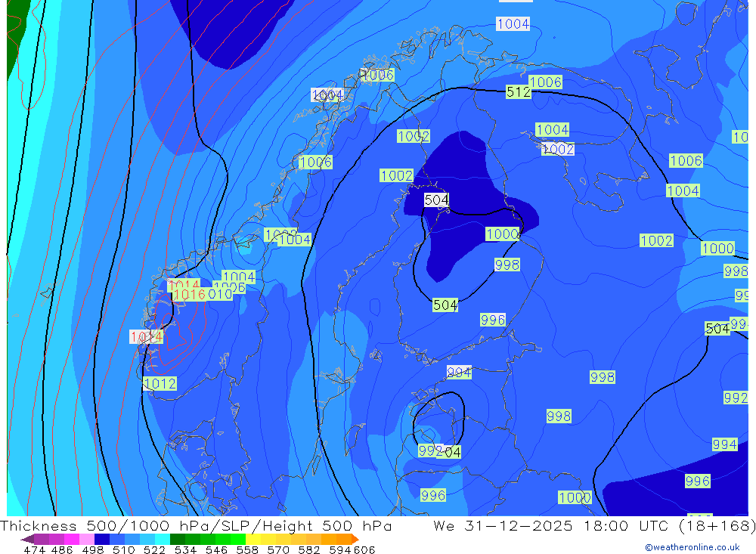Viewport: 756px width, 554px height.
Task: Click the legend value 486
Action: [62, 550]
